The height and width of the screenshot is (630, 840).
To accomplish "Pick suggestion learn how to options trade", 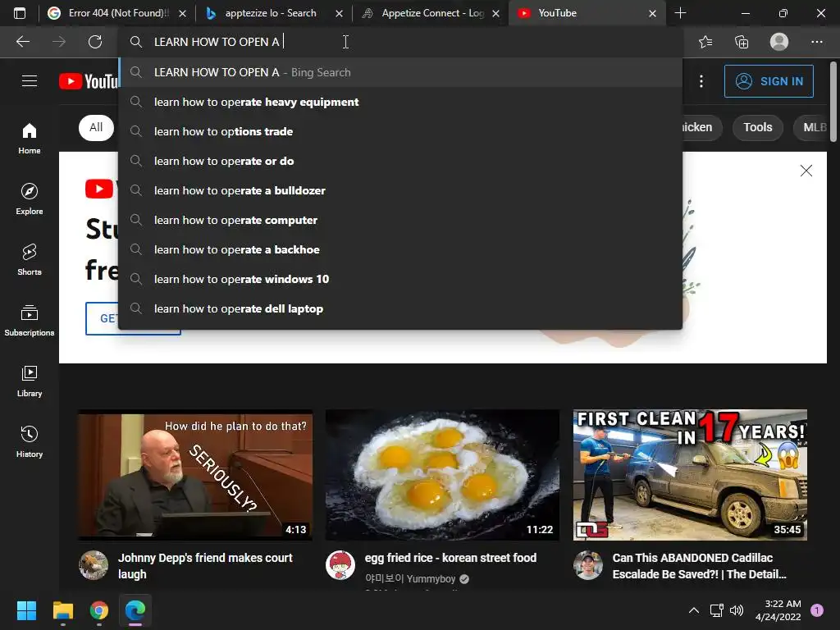I will (x=400, y=131).
